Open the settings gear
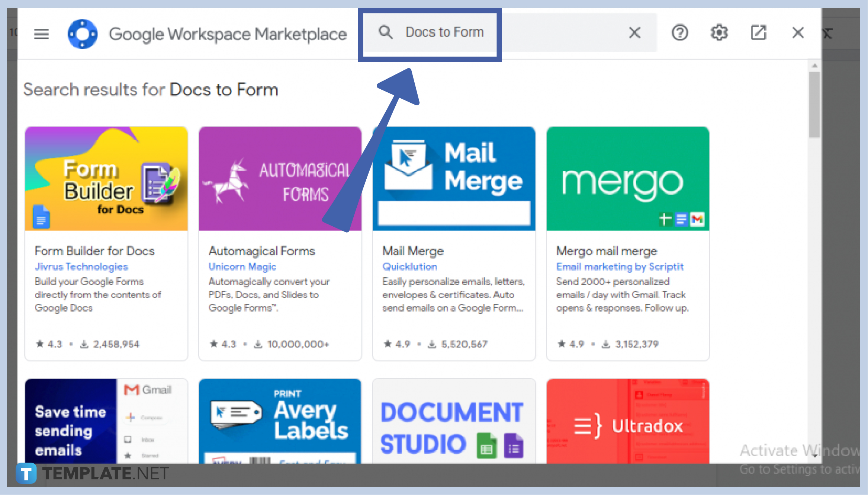Screen dimensions: 868x495 pos(718,33)
